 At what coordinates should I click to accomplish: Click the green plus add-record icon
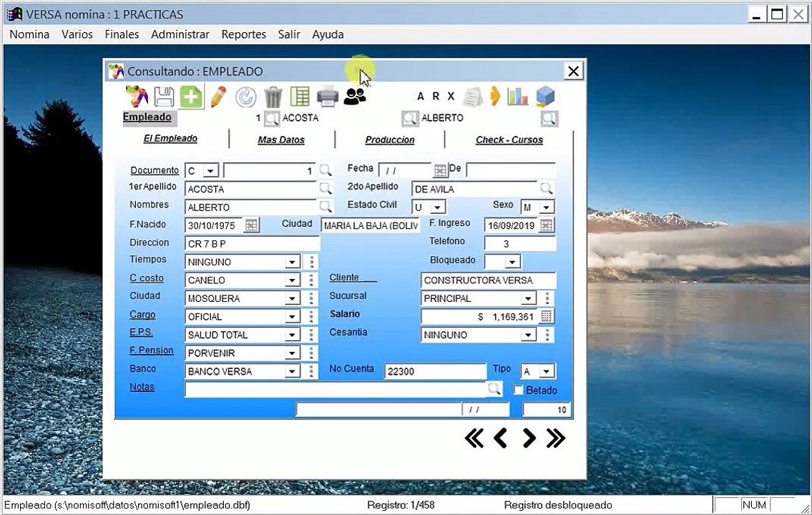[x=191, y=97]
